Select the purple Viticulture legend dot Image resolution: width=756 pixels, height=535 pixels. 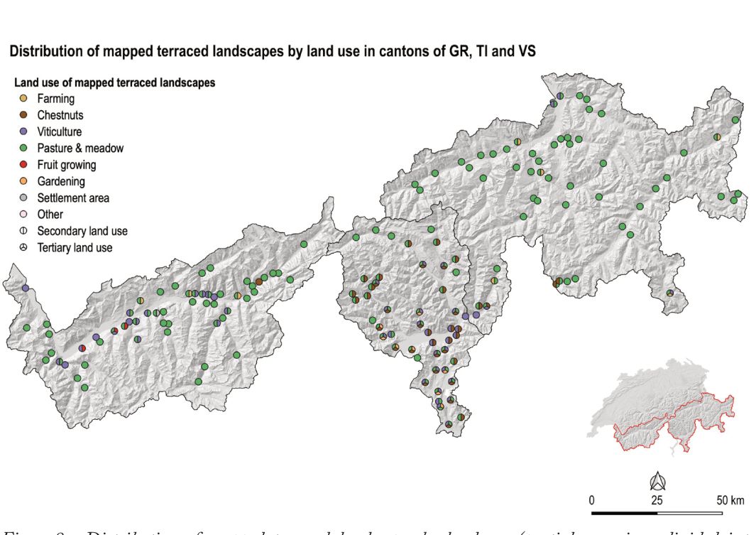tap(23, 131)
